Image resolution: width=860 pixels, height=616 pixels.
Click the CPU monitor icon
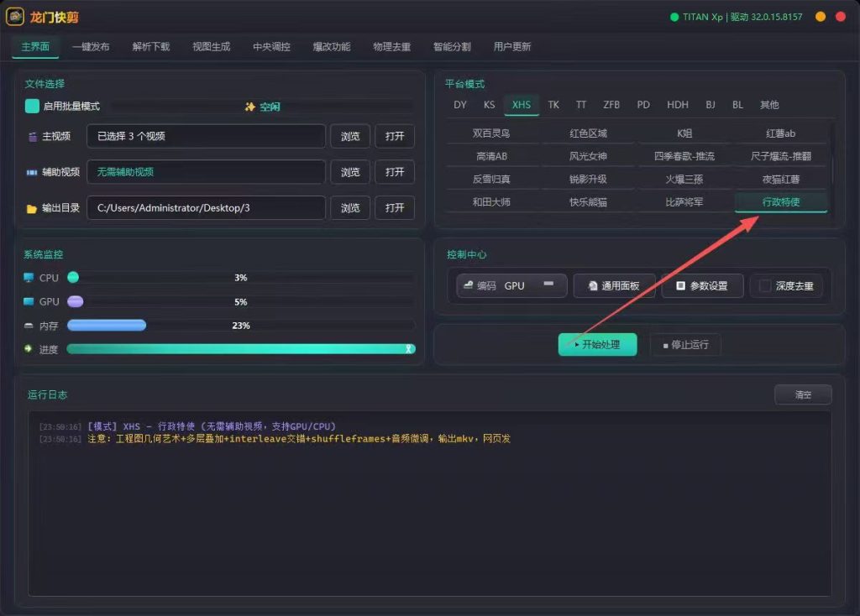[29, 278]
